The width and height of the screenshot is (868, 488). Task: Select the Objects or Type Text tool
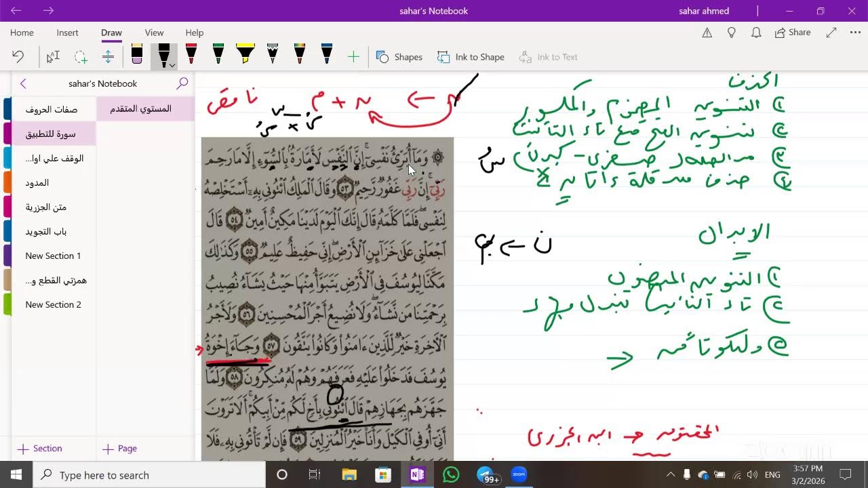53,57
